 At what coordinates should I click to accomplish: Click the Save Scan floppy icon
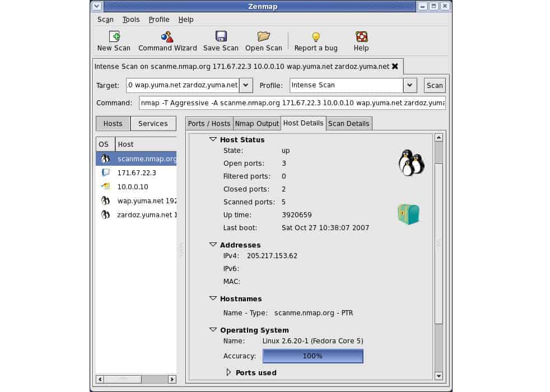coord(221,36)
